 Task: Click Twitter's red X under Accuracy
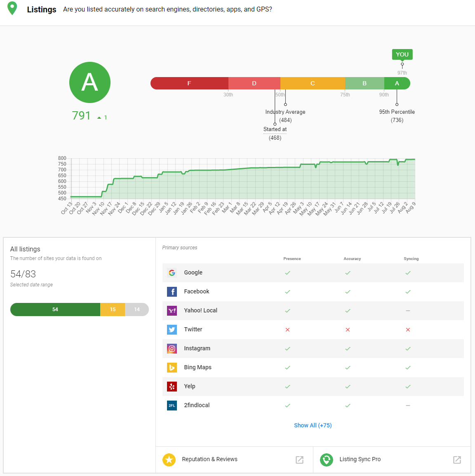(x=348, y=330)
